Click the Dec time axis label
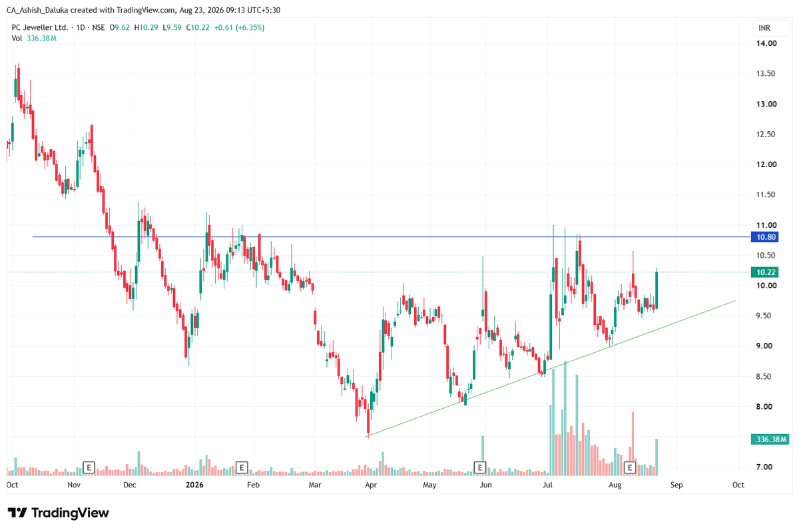 (x=130, y=485)
